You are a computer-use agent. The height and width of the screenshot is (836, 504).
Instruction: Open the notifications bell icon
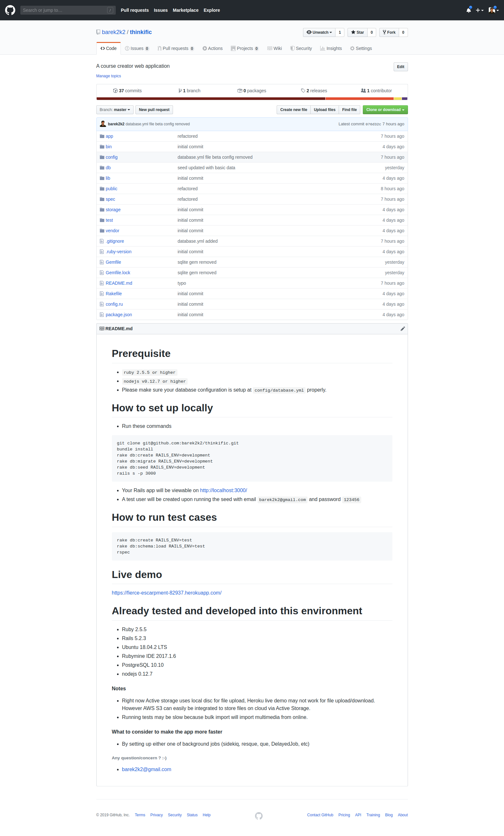click(468, 10)
